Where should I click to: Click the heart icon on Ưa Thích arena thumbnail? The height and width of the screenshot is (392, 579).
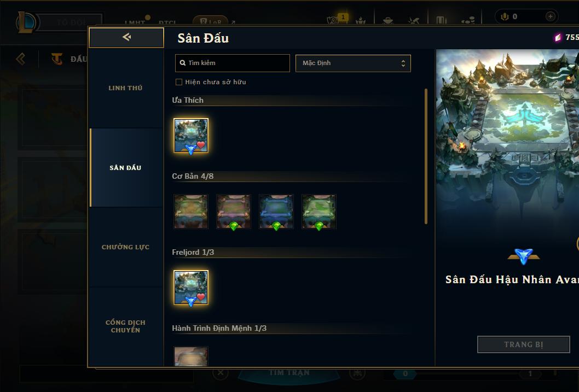tap(201, 145)
